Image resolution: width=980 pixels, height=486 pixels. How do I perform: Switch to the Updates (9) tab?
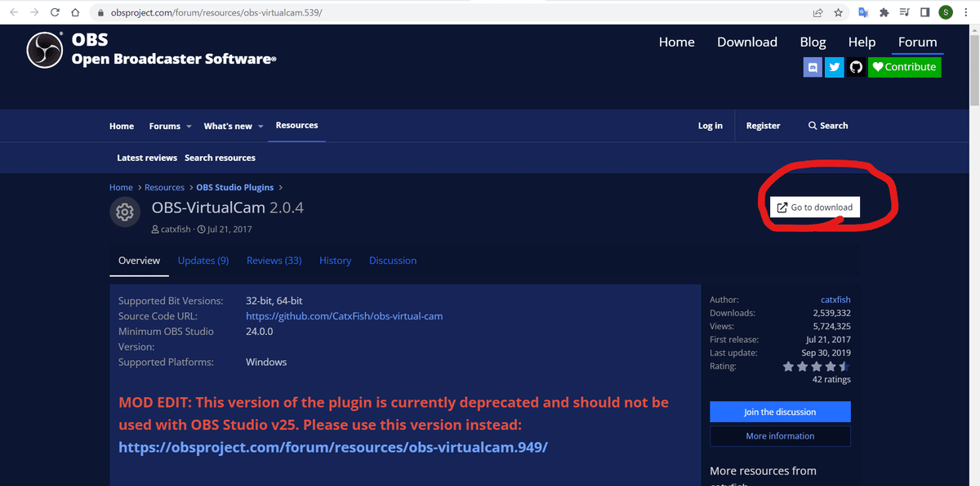(203, 261)
